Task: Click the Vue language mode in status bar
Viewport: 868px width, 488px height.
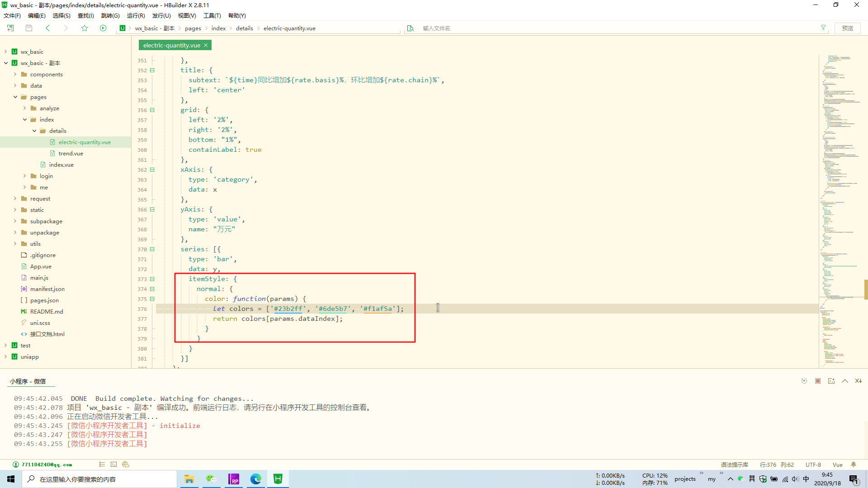Action: [x=838, y=465]
